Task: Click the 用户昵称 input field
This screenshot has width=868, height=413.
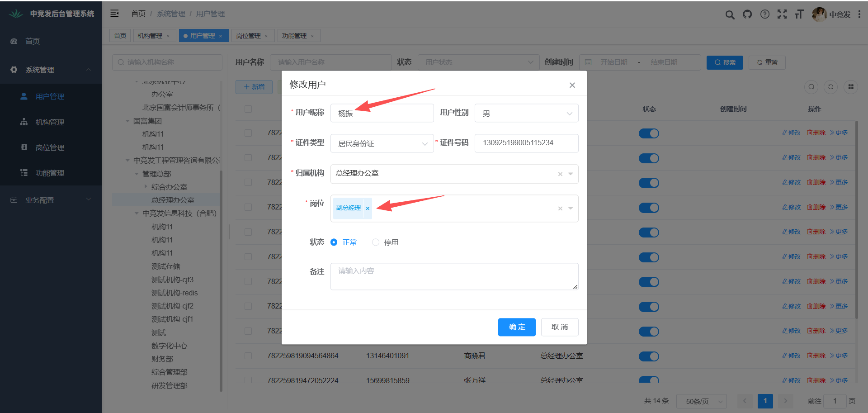Action: [382, 113]
